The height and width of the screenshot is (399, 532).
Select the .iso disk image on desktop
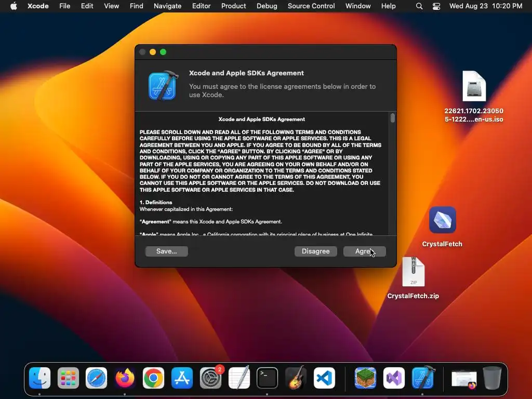point(474,86)
